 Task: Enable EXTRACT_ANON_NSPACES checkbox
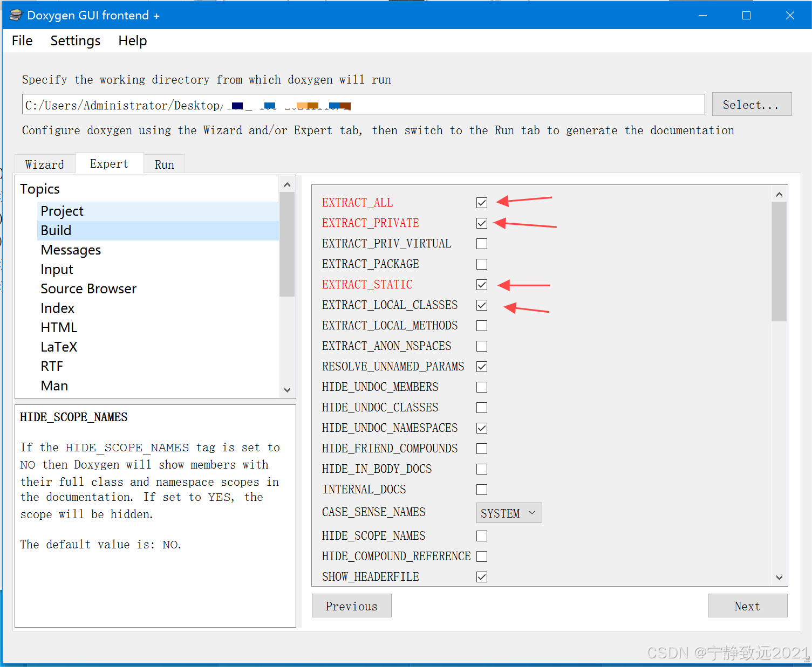(x=482, y=346)
